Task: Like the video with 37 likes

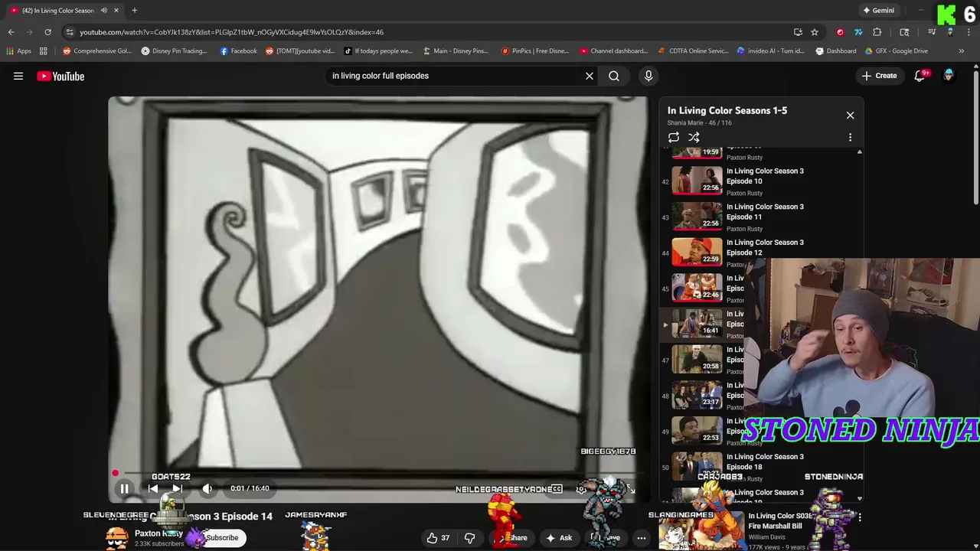Action: point(439,538)
